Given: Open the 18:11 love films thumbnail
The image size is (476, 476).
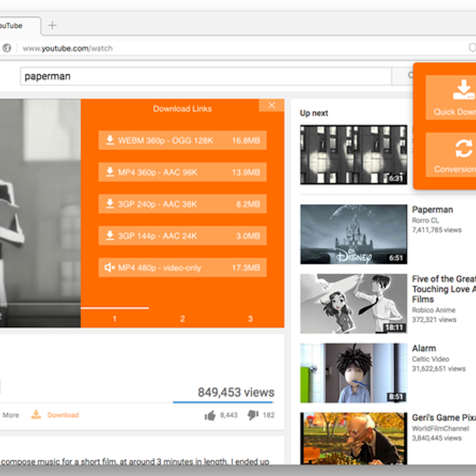Looking at the screenshot, I should (353, 303).
